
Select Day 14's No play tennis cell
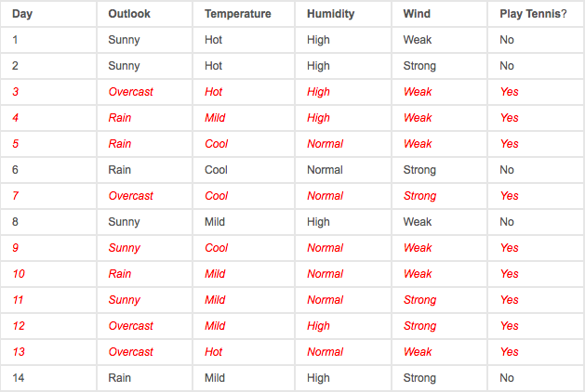[536, 378]
